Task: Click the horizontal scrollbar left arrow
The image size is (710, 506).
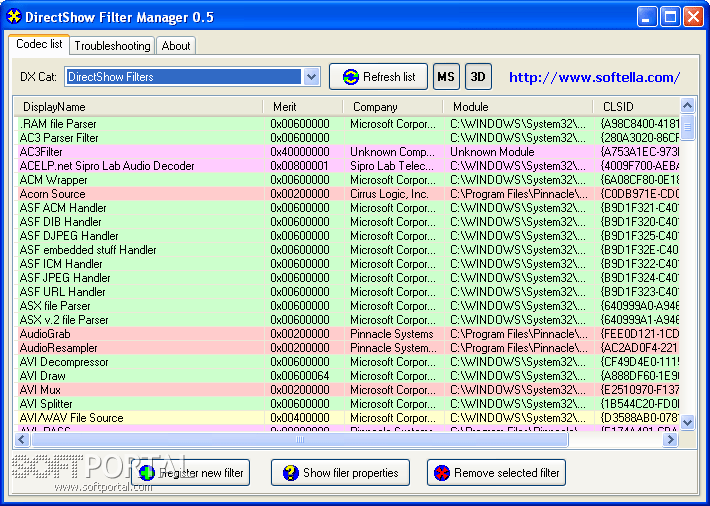Action: point(22,439)
